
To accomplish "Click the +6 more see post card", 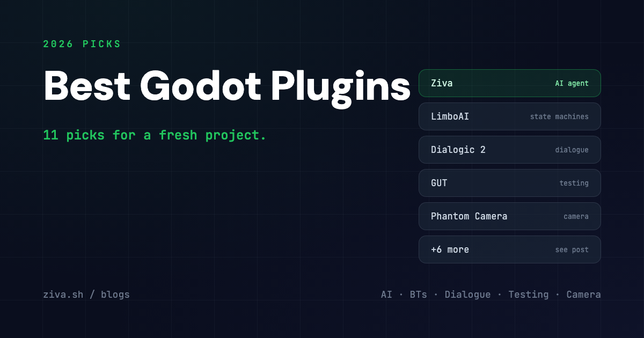I will point(509,249).
